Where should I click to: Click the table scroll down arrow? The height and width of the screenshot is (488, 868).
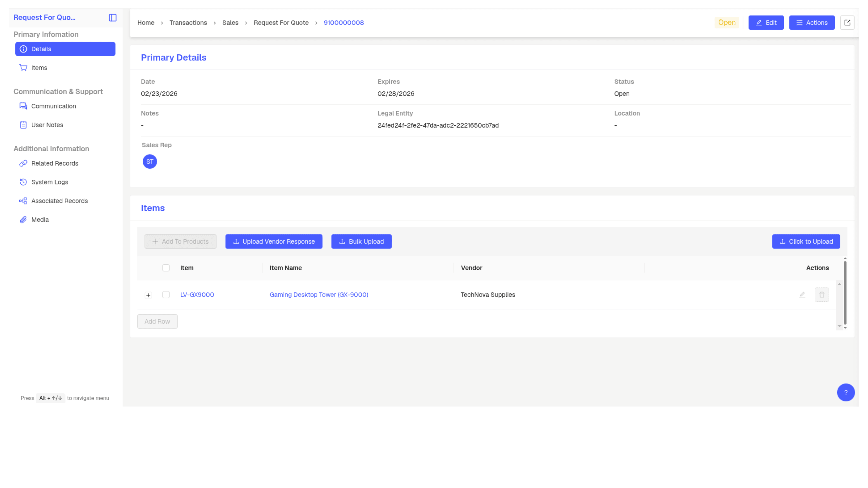point(839,326)
